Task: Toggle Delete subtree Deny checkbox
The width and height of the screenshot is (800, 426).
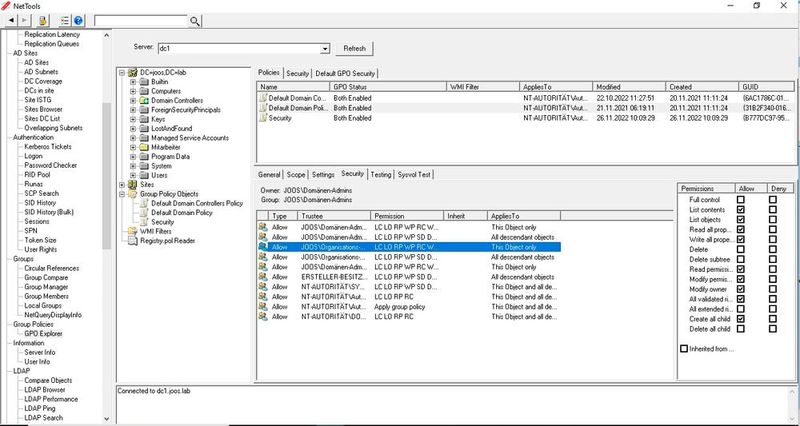Action: coord(773,259)
